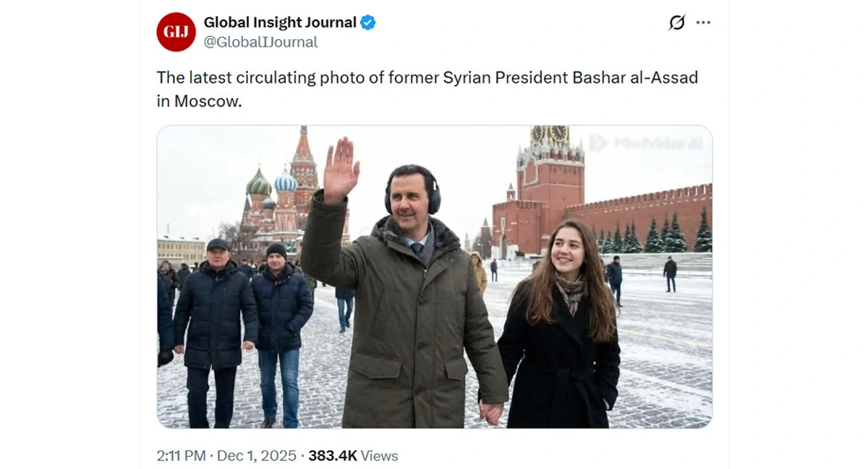Viewport: 868px width, 469px height.
Task: Open the three-dot more options menu
Action: click(703, 22)
